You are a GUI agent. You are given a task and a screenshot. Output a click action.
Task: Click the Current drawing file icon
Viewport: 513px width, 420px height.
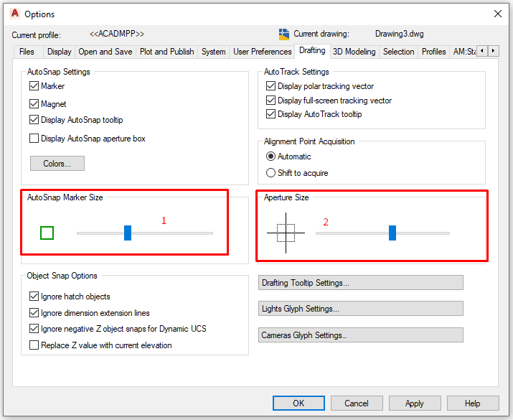click(283, 34)
